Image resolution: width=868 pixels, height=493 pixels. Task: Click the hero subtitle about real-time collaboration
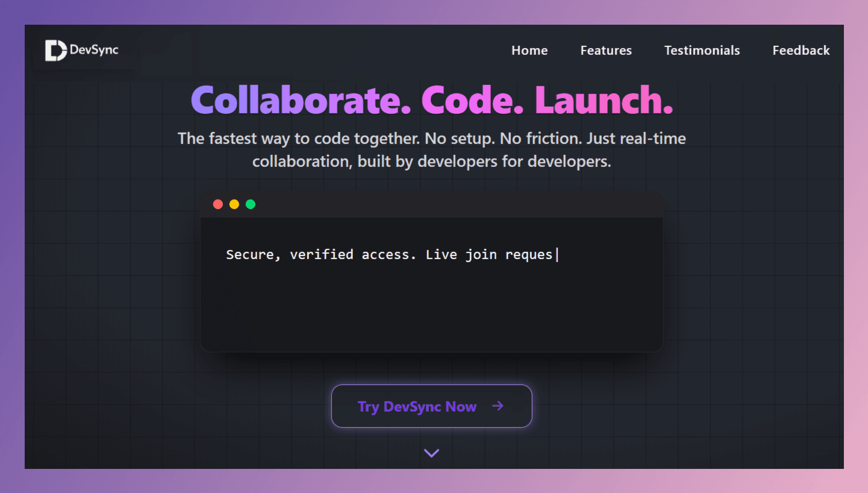point(431,149)
